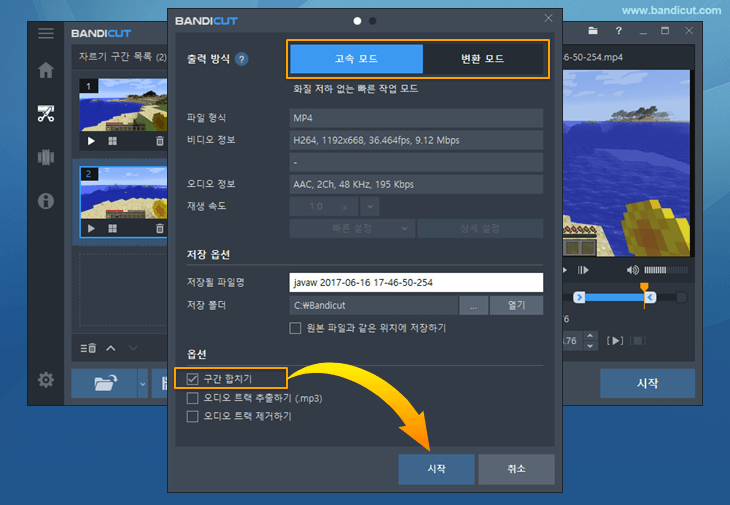Delete segment 1 with trash icon
The height and width of the screenshot is (505, 730).
(160, 141)
